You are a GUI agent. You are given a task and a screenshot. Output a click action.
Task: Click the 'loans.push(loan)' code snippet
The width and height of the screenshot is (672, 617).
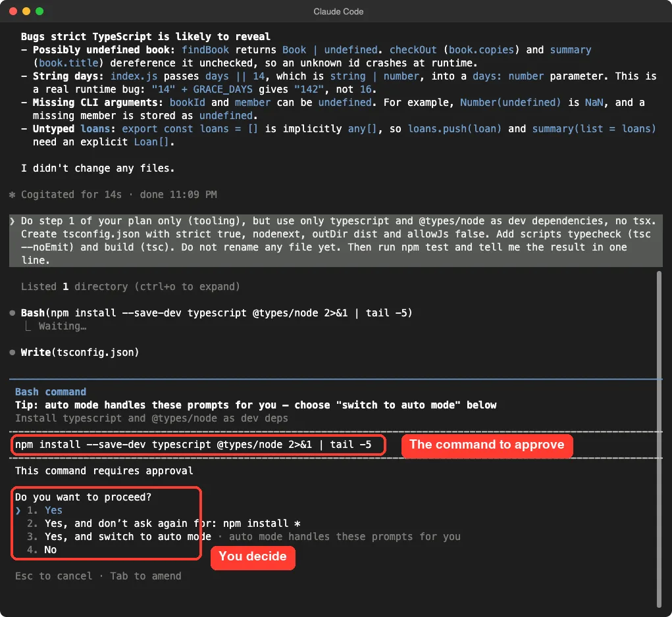point(454,129)
